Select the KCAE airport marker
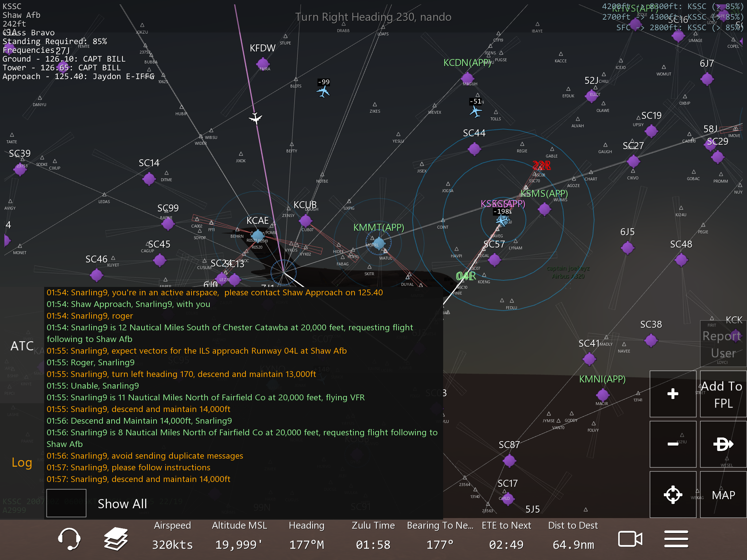This screenshot has height=560, width=747. click(258, 235)
